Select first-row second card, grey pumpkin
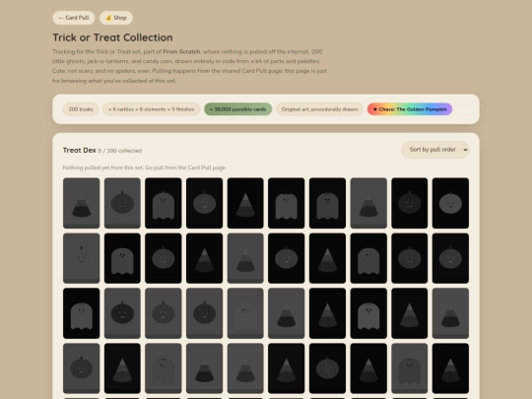 point(122,203)
